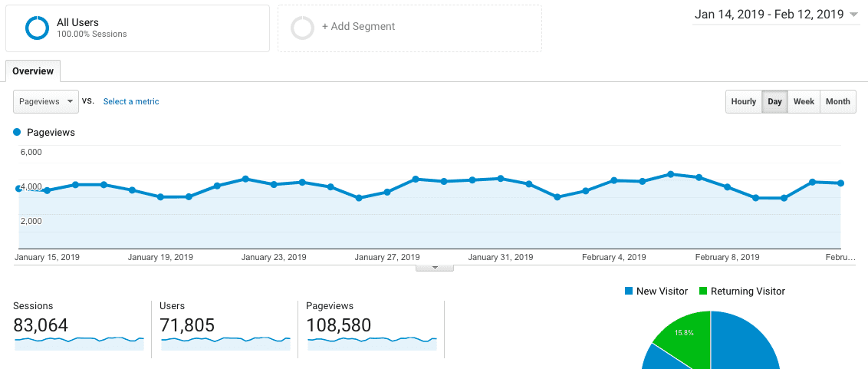
Task: Click the Jan 14, 2019 - Feb 12, 2019 date range
Action: (769, 15)
